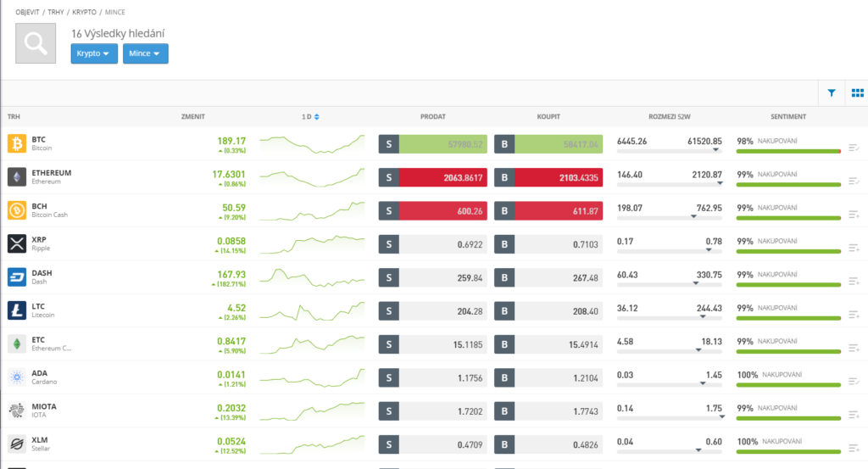Sell BTC at 57980.52
The height and width of the screenshot is (469, 868).
click(x=433, y=144)
